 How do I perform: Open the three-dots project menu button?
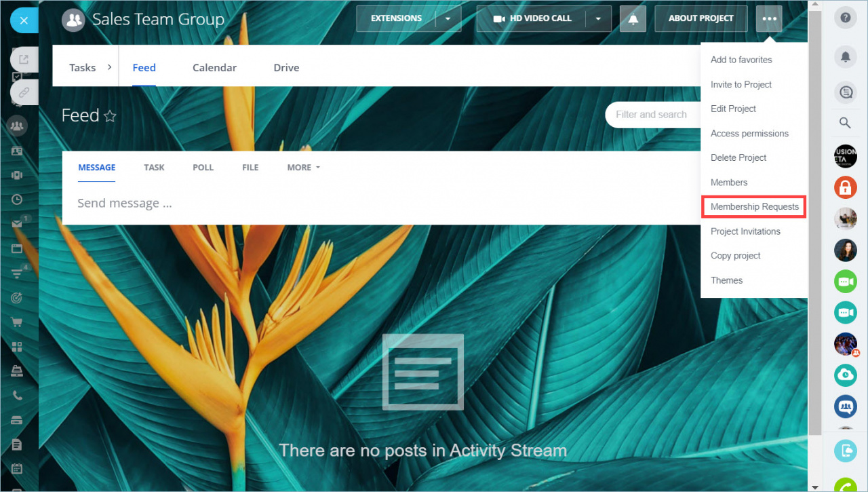tap(769, 19)
